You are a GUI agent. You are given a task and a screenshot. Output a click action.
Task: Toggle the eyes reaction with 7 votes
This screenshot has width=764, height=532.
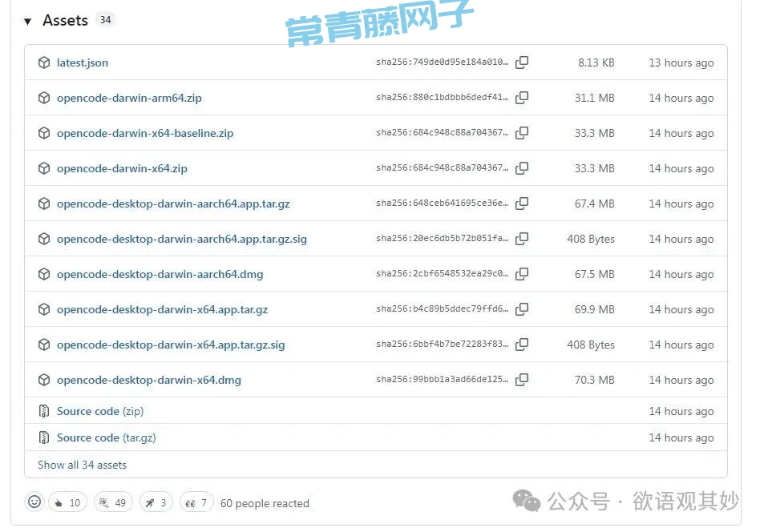click(x=196, y=502)
